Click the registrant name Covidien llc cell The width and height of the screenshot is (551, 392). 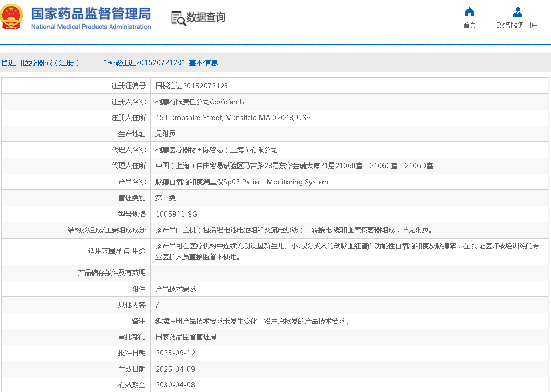pos(201,102)
